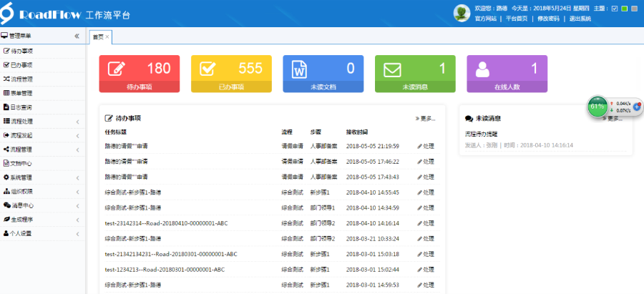Collapse the sidebar with the double-chevron button

[x=77, y=36]
